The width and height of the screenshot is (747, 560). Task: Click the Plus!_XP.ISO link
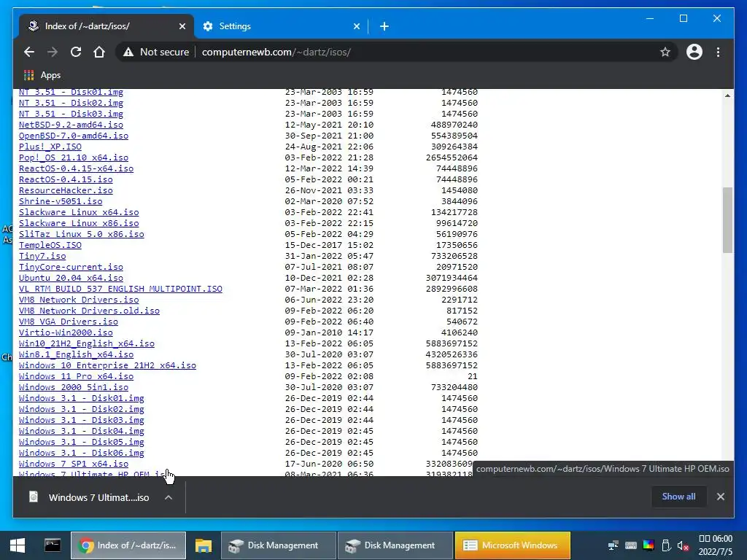(50, 147)
